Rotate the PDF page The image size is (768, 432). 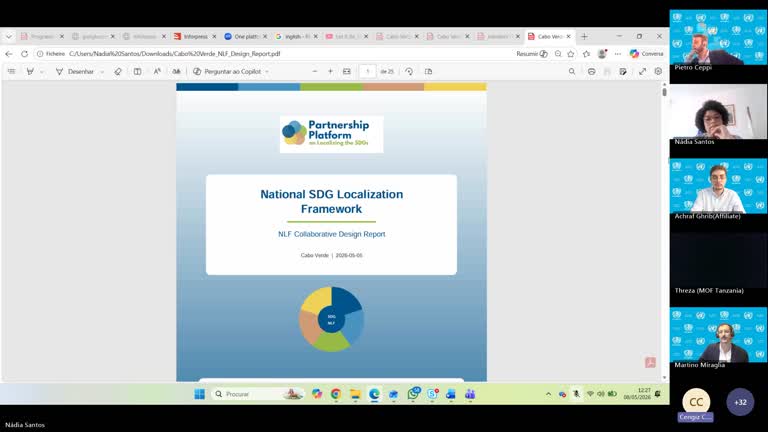(409, 72)
